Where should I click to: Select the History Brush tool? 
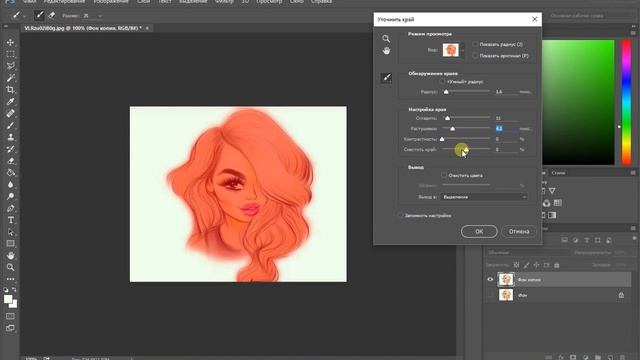click(11, 149)
